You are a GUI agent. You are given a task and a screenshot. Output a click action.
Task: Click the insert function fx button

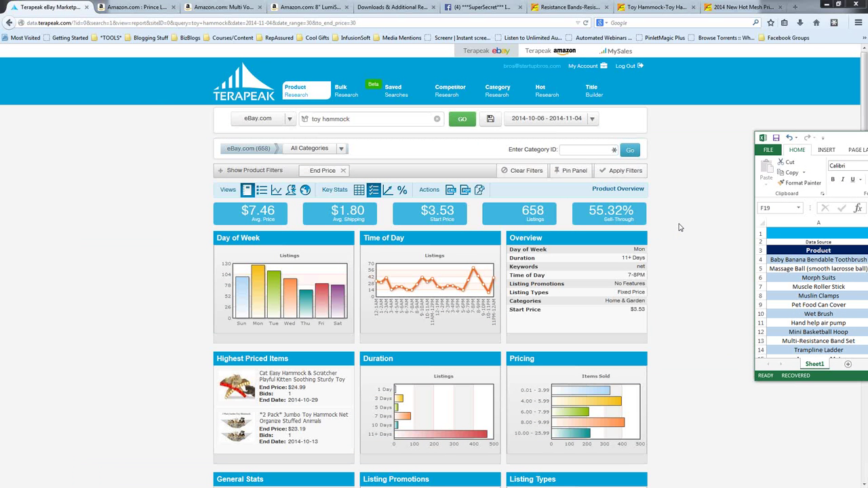click(x=858, y=208)
